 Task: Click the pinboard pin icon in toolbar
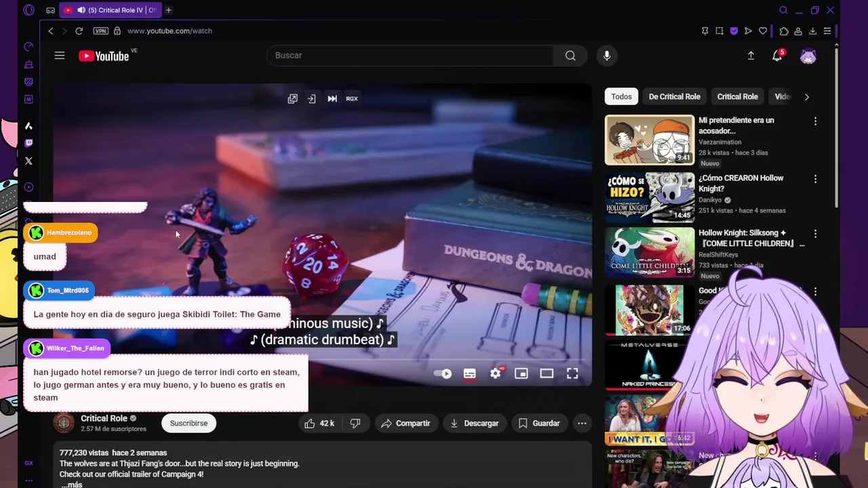(705, 31)
